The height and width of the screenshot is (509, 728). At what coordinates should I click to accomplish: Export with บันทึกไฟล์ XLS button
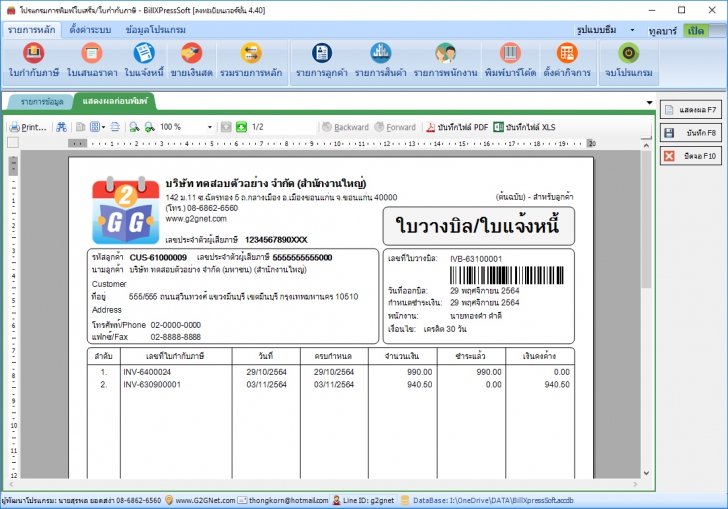(x=525, y=127)
